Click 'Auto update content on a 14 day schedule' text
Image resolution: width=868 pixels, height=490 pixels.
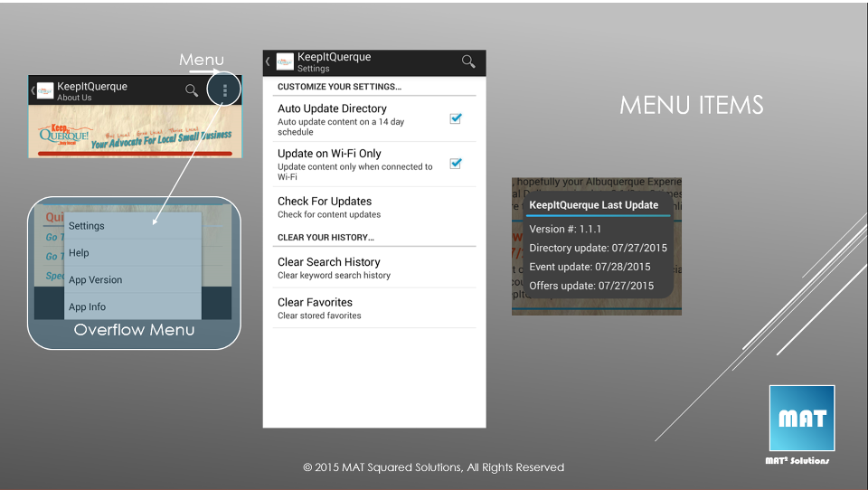pos(341,127)
